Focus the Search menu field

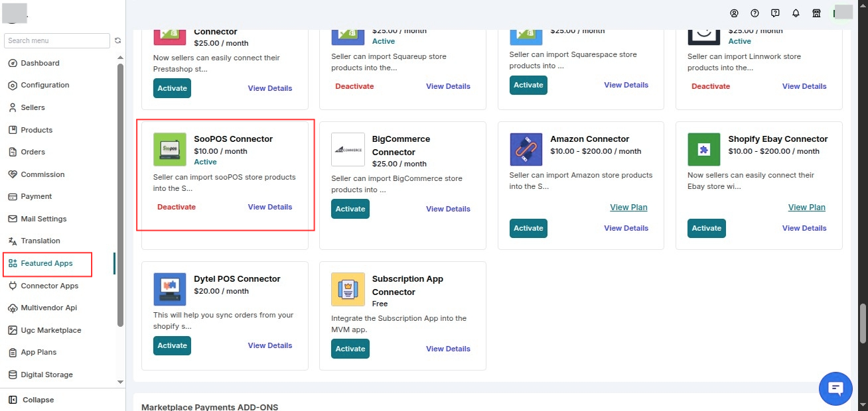pyautogui.click(x=57, y=40)
